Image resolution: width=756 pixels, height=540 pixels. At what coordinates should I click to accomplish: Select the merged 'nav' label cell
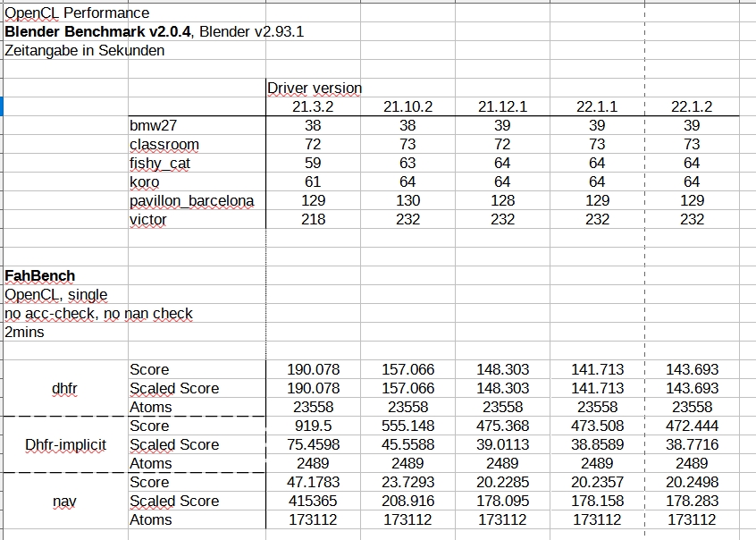click(x=64, y=502)
